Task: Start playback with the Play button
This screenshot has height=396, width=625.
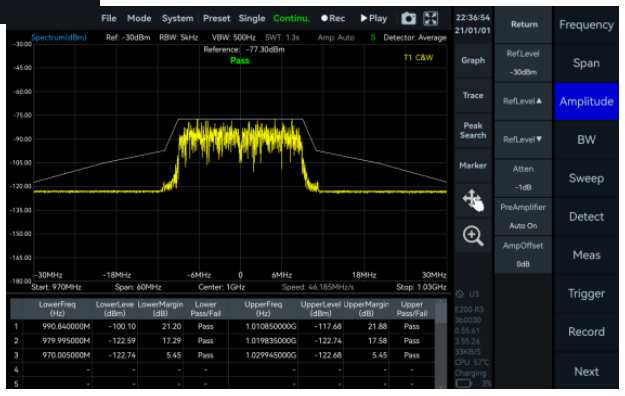Action: (373, 18)
